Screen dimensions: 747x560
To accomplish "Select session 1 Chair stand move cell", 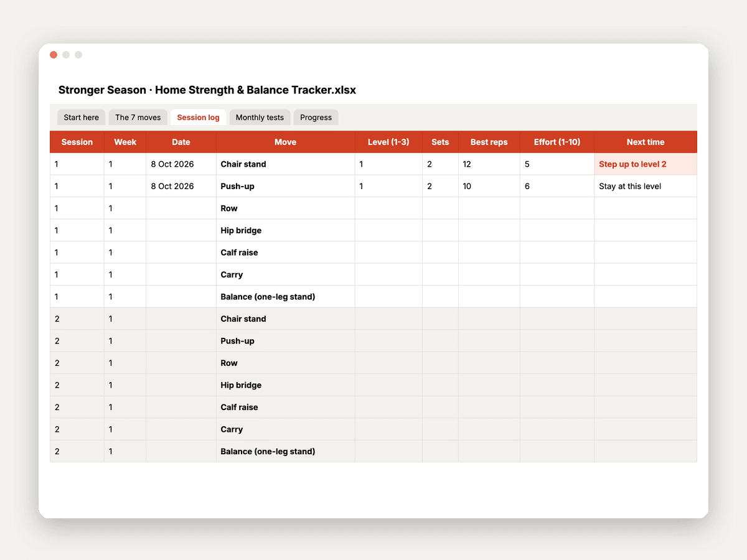I will [286, 164].
